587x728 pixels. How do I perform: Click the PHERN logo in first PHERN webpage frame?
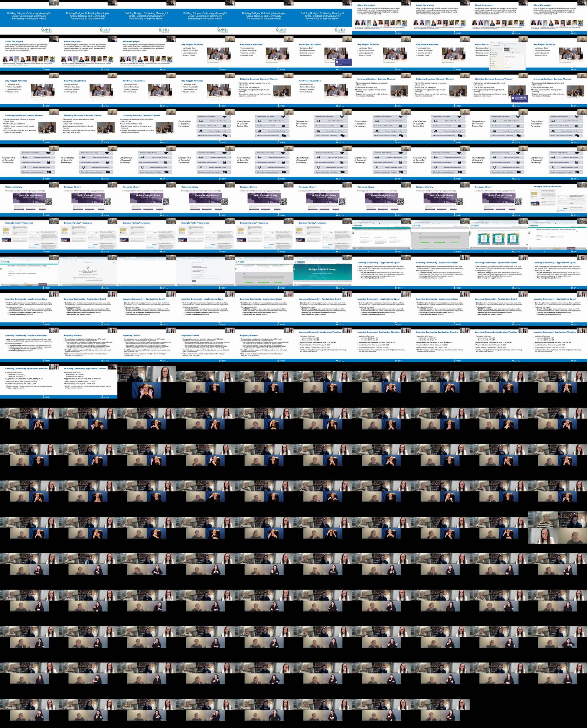point(358,225)
